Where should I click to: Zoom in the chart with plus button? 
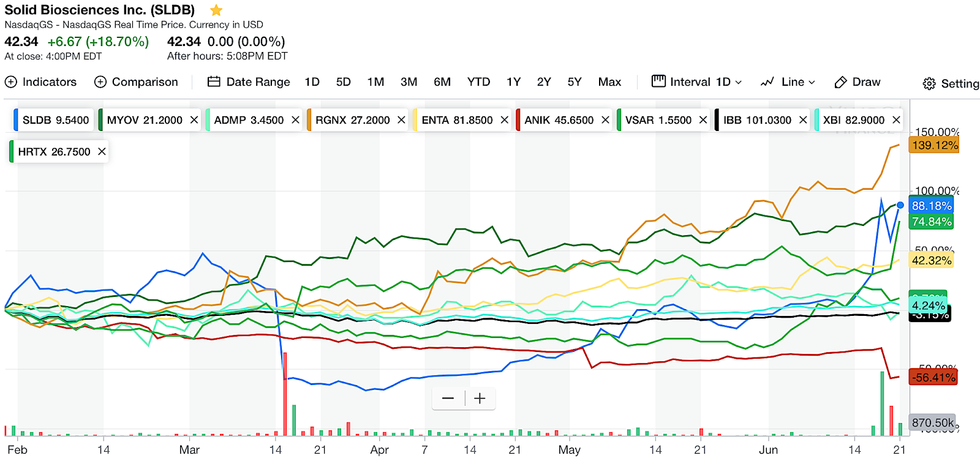[480, 399]
